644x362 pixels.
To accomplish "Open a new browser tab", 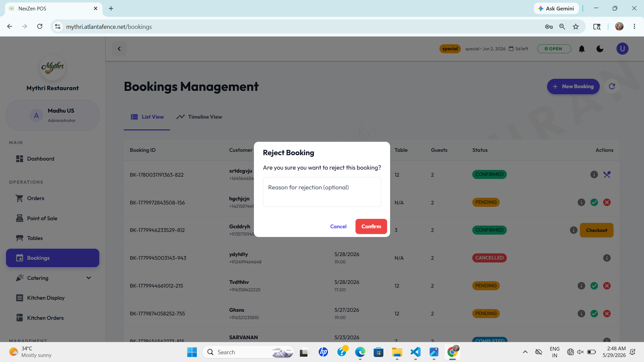I will [x=111, y=8].
